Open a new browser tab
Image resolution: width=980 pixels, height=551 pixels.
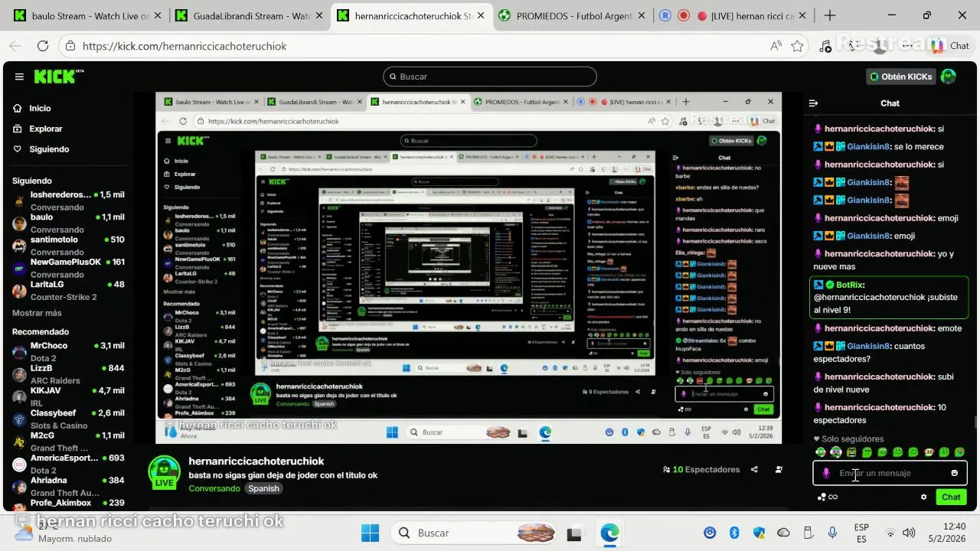830,15
